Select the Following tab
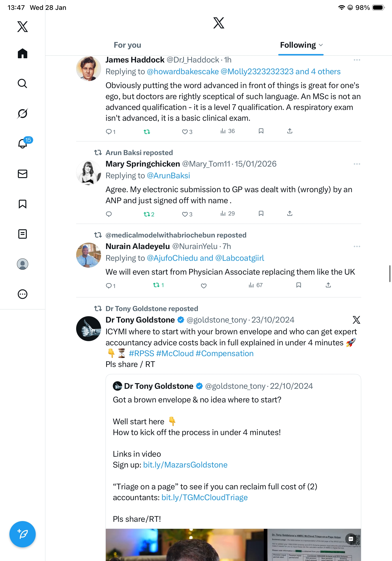The image size is (392, 561). pyautogui.click(x=298, y=45)
